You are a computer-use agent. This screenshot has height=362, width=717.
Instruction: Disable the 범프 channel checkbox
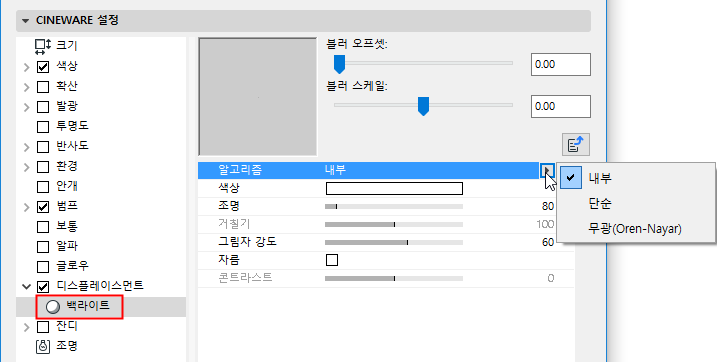coord(43,207)
